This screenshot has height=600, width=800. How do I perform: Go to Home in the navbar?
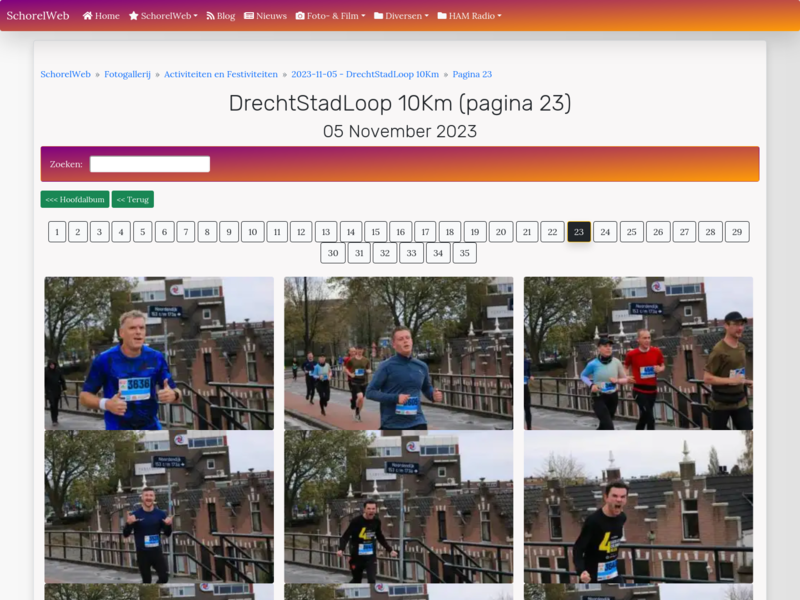click(101, 16)
